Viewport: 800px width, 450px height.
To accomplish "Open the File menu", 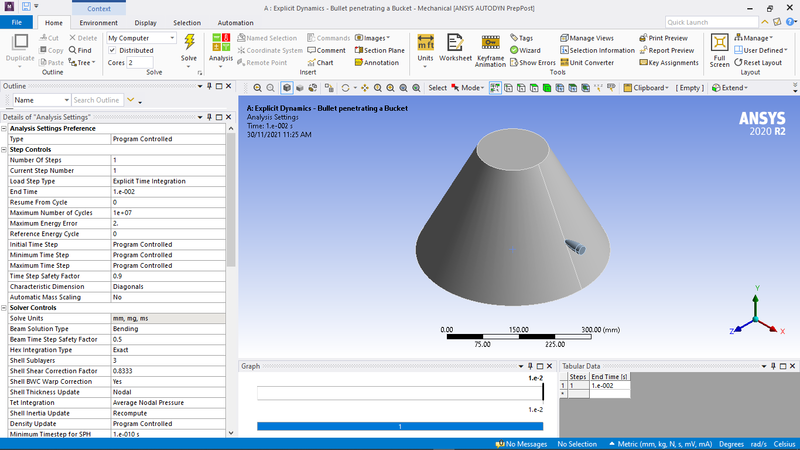I will point(16,22).
